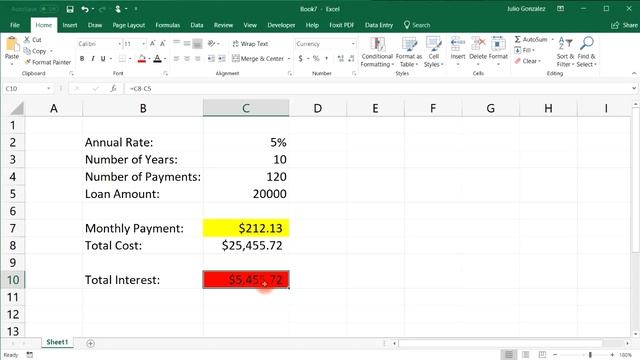Open Find & Select menu
This screenshot has width=640, height=360.
click(587, 52)
